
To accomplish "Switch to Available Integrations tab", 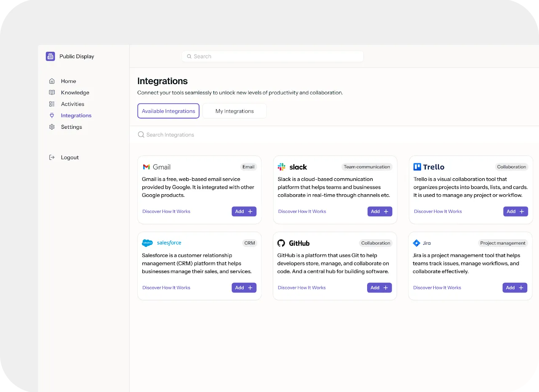I will pyautogui.click(x=168, y=111).
